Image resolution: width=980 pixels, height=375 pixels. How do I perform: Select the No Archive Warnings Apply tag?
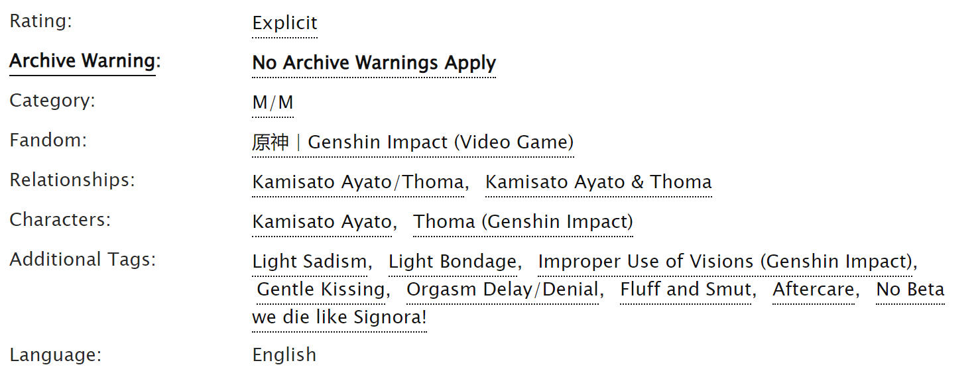374,63
